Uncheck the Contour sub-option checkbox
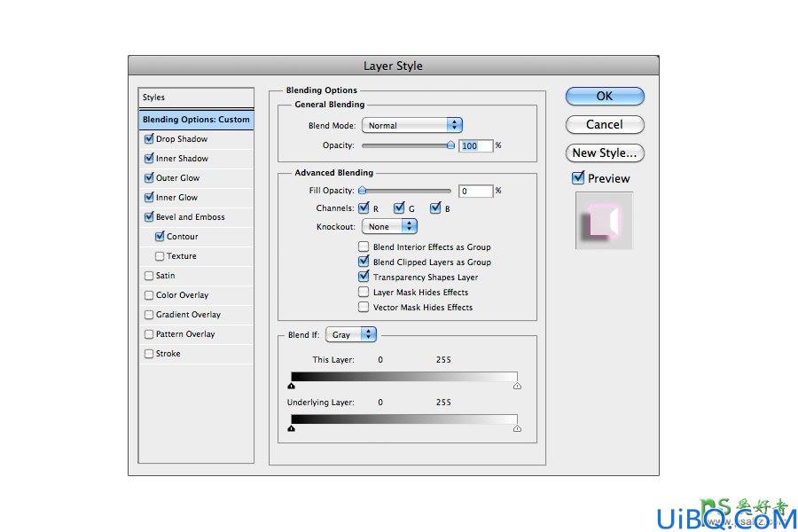 [x=160, y=236]
